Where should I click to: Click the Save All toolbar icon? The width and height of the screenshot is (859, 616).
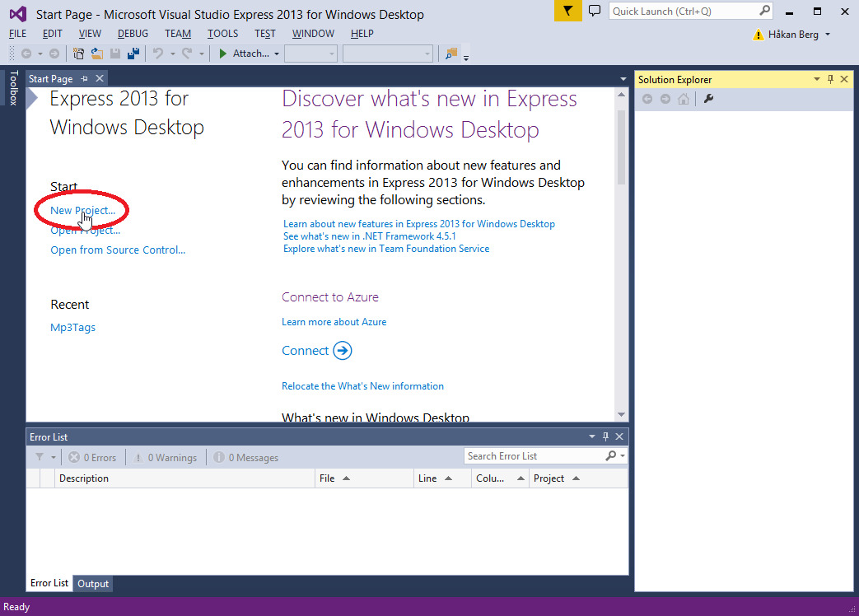click(x=133, y=54)
